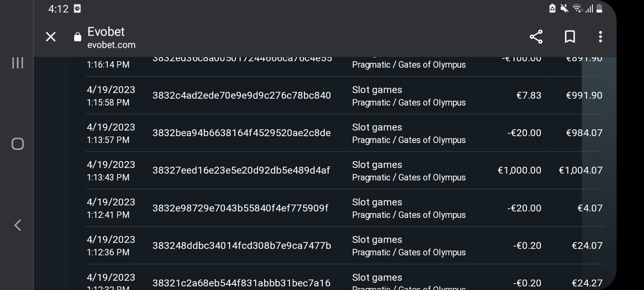Bookmark the Evobet page
This screenshot has height=290, width=644.
[570, 37]
